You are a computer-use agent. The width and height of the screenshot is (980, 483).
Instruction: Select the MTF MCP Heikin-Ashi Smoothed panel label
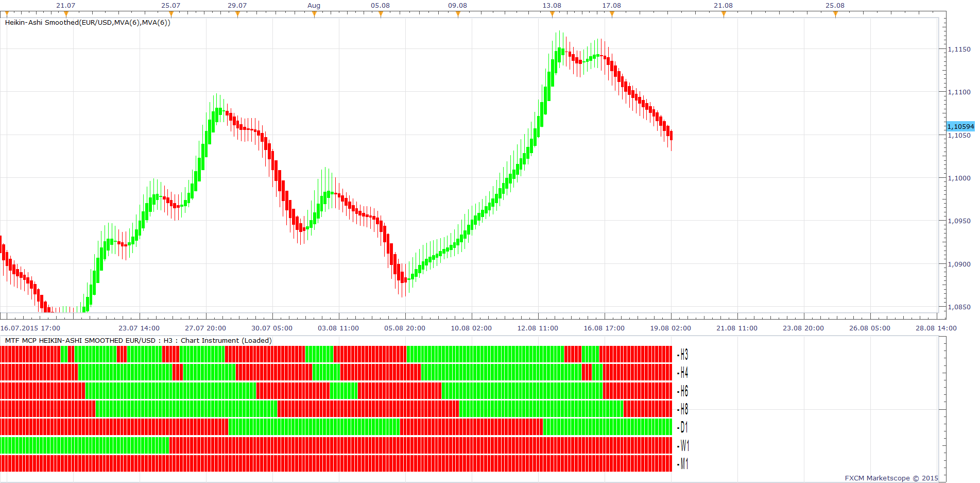[138, 341]
